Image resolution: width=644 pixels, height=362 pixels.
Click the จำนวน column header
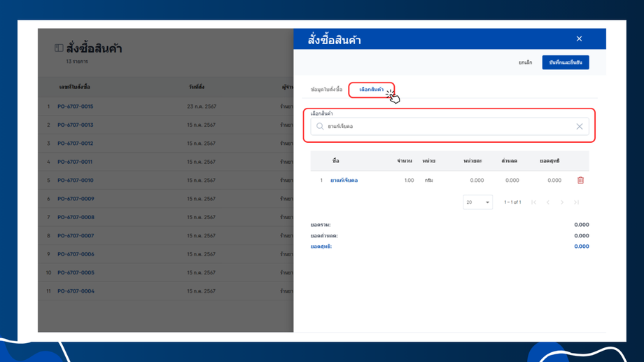405,160
